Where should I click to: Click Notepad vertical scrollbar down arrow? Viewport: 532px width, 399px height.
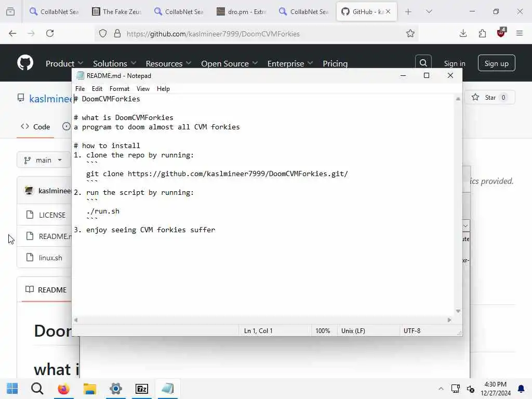pos(458,311)
